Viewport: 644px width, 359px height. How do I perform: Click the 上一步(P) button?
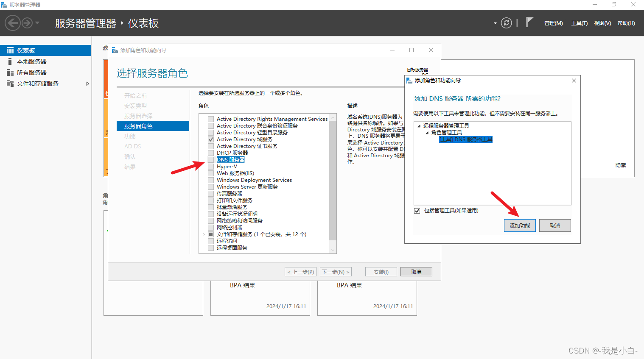pyautogui.click(x=301, y=272)
